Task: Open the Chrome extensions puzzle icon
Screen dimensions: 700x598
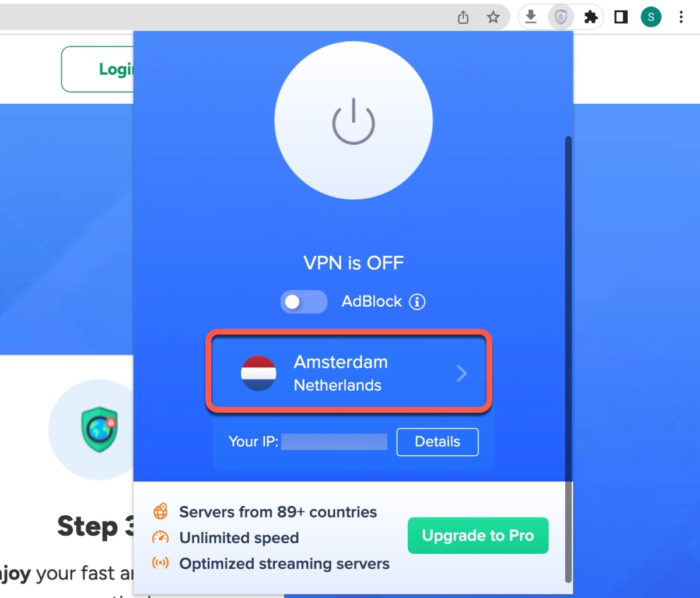Action: [x=591, y=17]
